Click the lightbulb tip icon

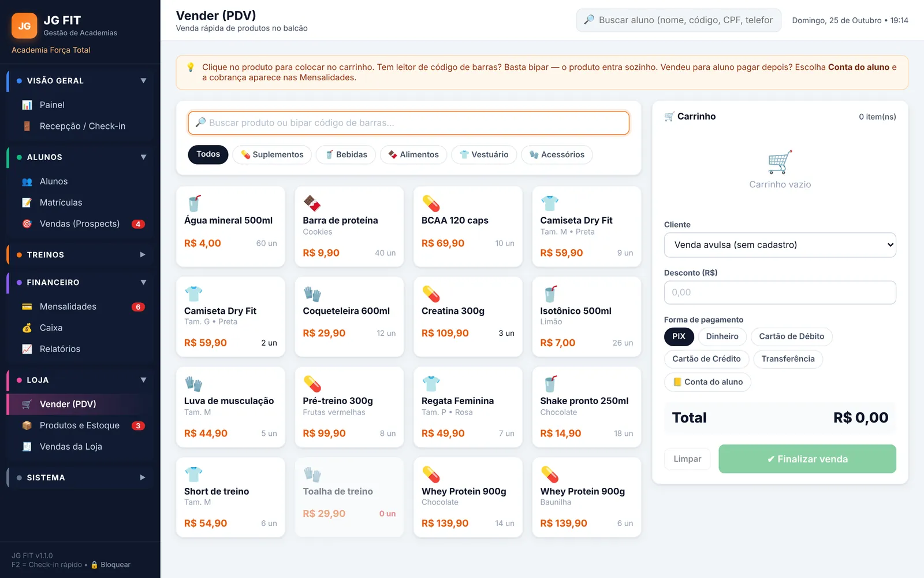click(x=191, y=67)
